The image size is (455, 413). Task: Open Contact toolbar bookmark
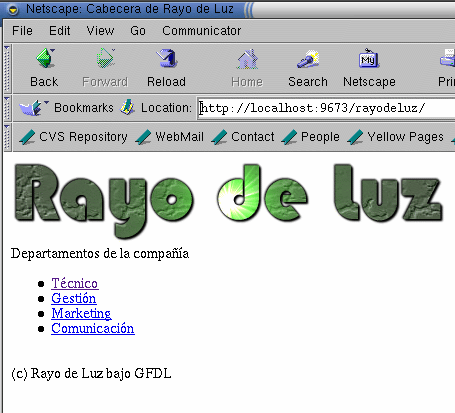coord(243,137)
